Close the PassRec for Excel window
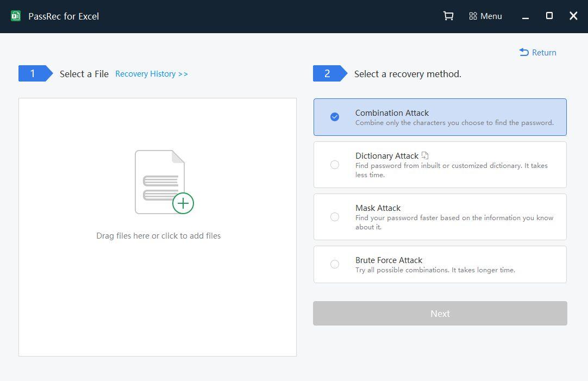The image size is (588, 381). (x=573, y=16)
